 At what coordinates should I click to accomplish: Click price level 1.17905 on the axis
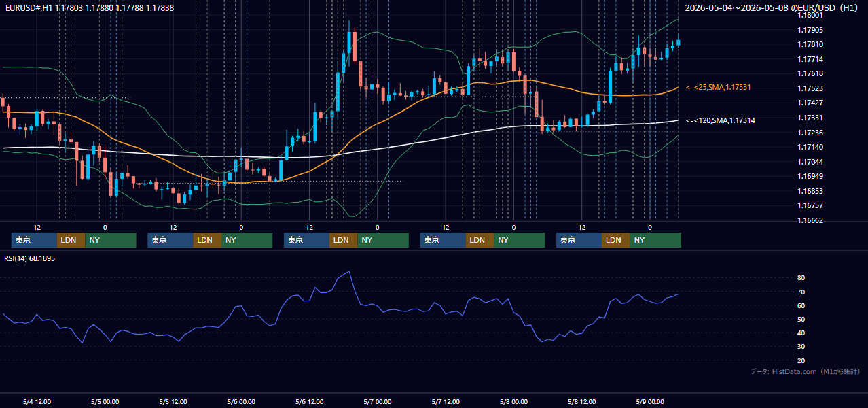click(x=810, y=30)
